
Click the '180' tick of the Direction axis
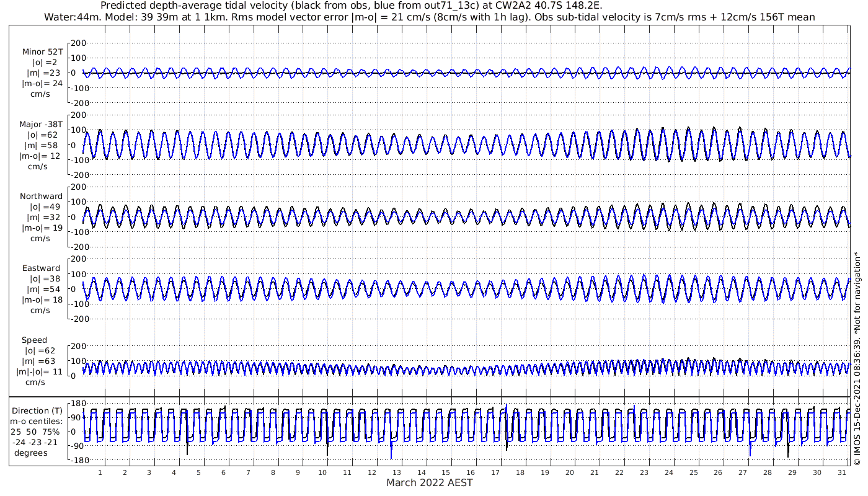click(79, 404)
